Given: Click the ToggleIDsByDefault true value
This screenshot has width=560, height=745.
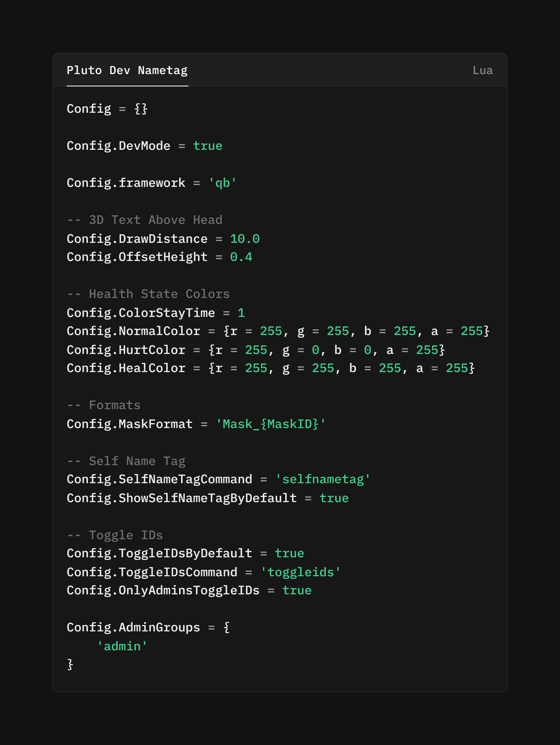Looking at the screenshot, I should [x=289, y=553].
